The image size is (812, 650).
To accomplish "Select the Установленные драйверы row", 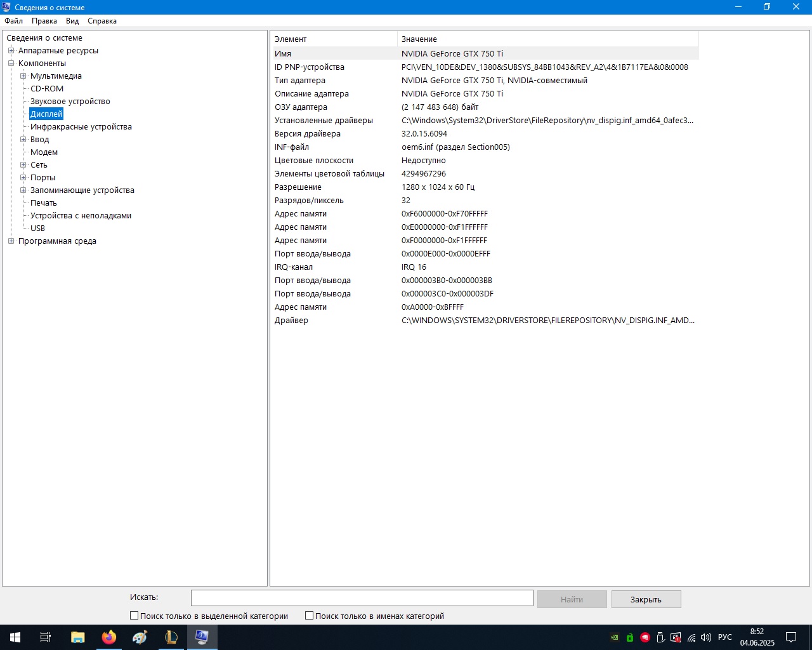I will [x=486, y=121].
